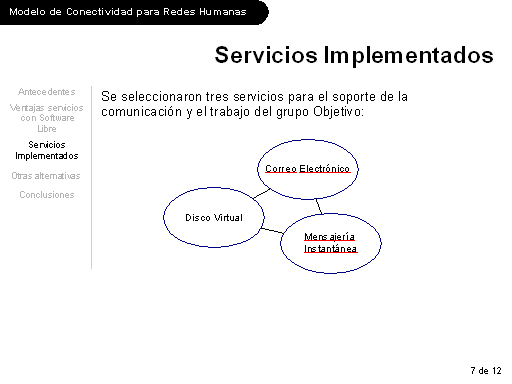Select connector line between Disco Virtual and Correo
512x384 pixels.
[262, 194]
